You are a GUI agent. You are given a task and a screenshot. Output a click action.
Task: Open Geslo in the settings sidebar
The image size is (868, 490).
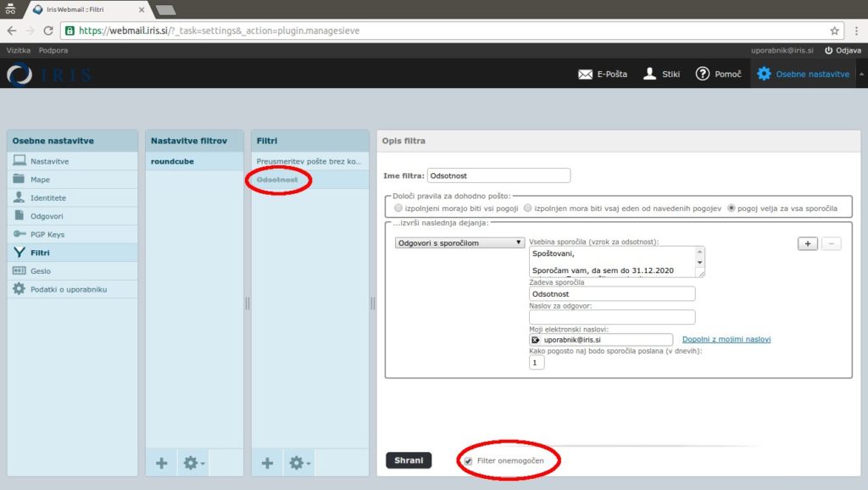41,271
